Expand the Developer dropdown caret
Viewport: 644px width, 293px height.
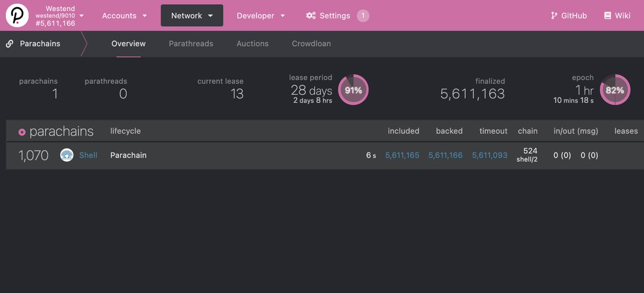[x=283, y=16]
